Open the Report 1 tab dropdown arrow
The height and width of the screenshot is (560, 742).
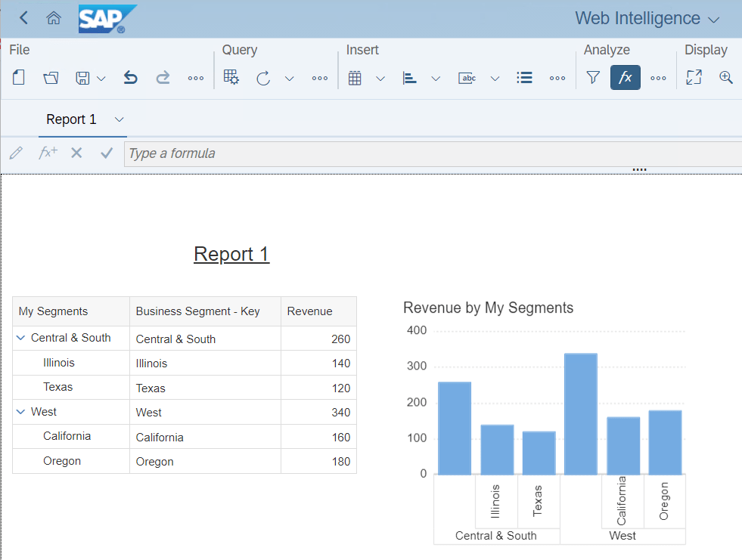(120, 119)
